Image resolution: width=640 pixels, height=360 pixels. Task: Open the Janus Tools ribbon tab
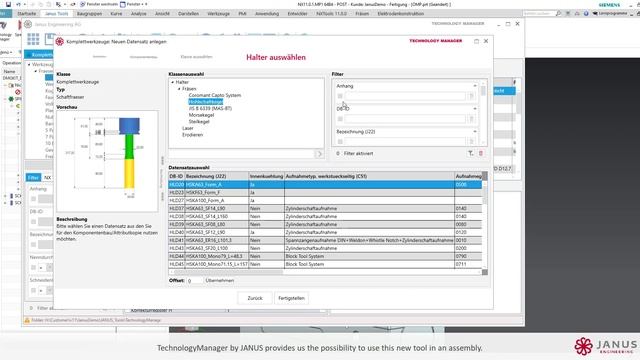(x=56, y=13)
